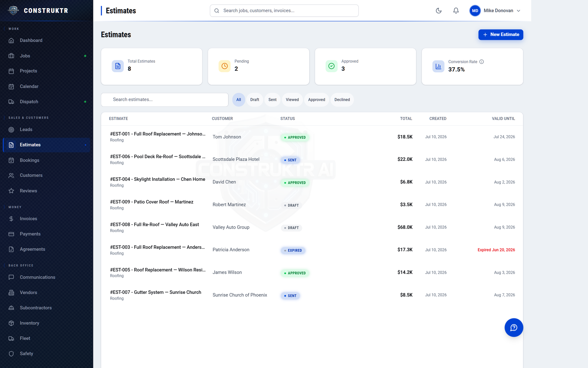Open the Estimates sidebar menu item
588x368 pixels.
[x=47, y=145]
